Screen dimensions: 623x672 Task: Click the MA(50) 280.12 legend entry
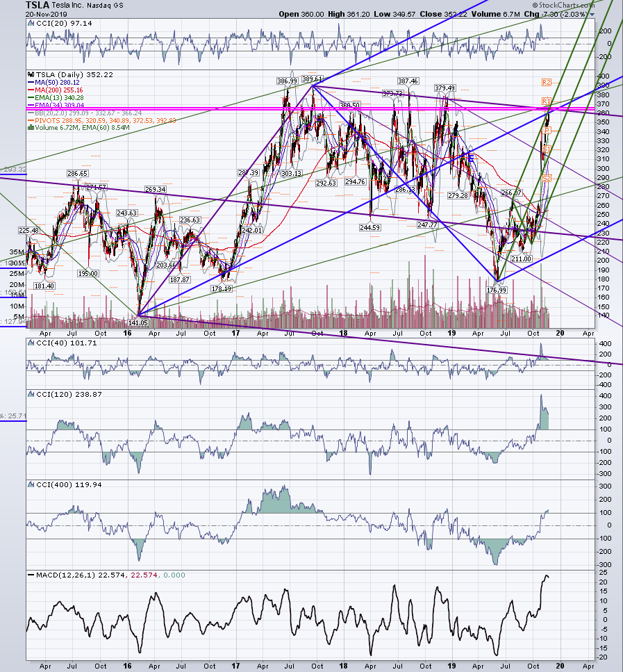tap(57, 82)
